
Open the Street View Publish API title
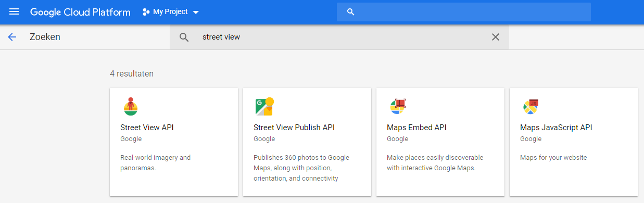294,128
